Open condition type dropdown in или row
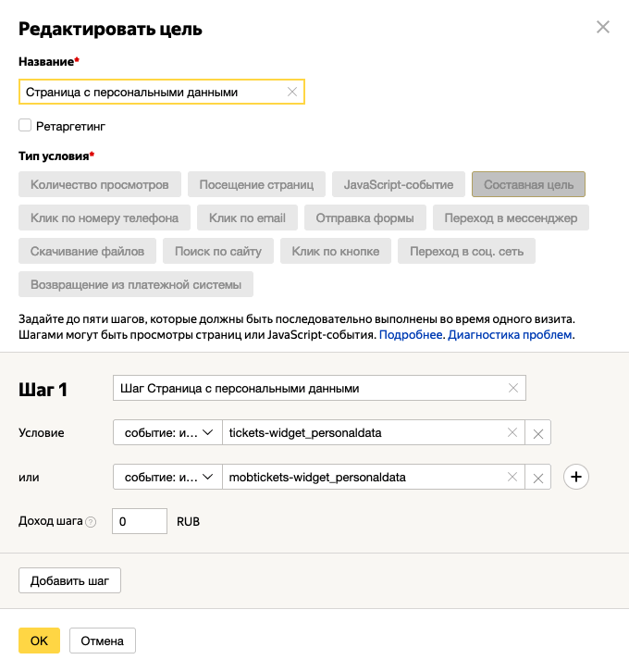Image resolution: width=629 pixels, height=672 pixels. (167, 477)
